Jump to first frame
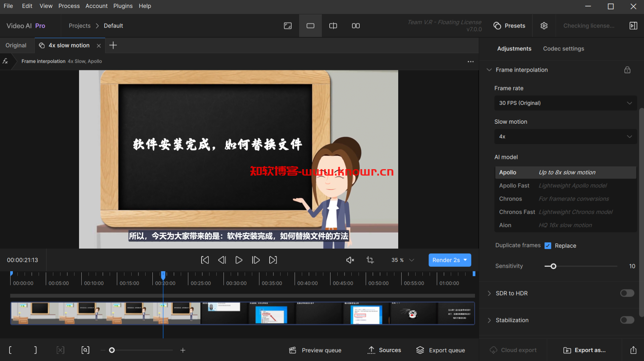The image size is (644, 361). (205, 260)
